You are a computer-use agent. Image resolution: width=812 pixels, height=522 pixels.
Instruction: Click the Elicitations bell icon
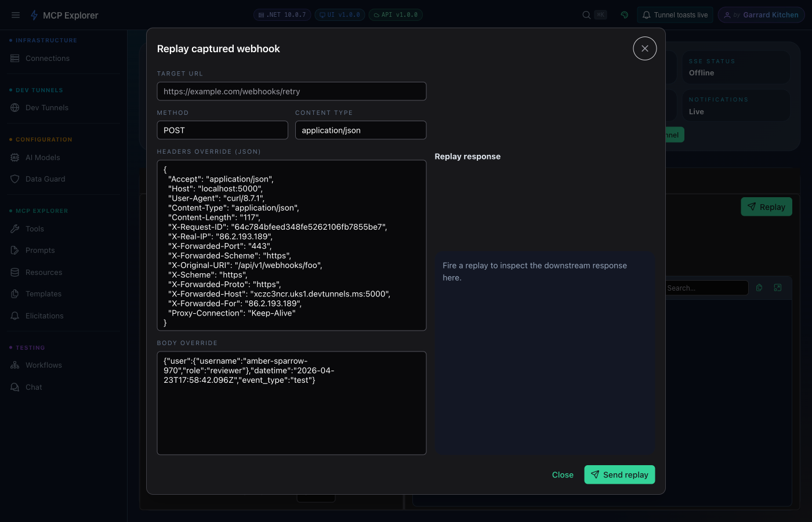15,316
